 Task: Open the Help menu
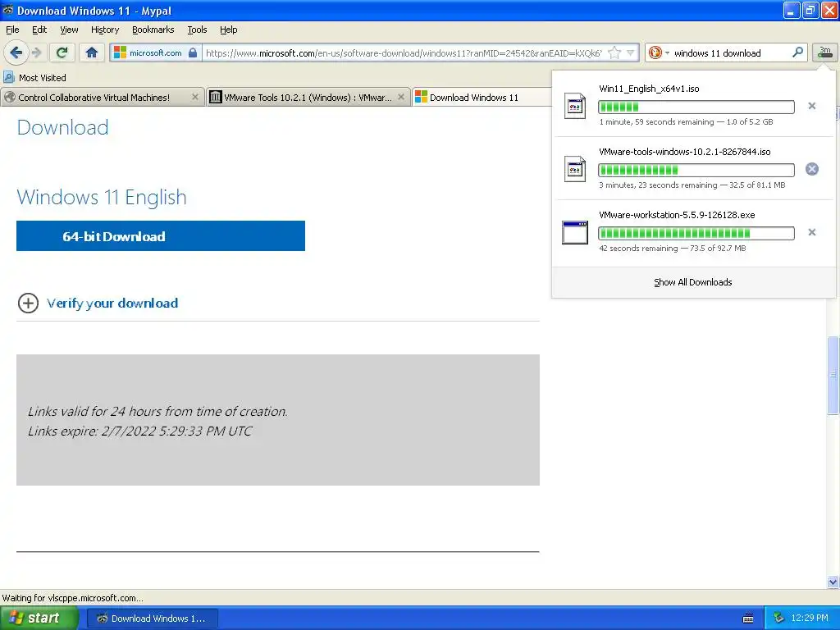click(228, 30)
